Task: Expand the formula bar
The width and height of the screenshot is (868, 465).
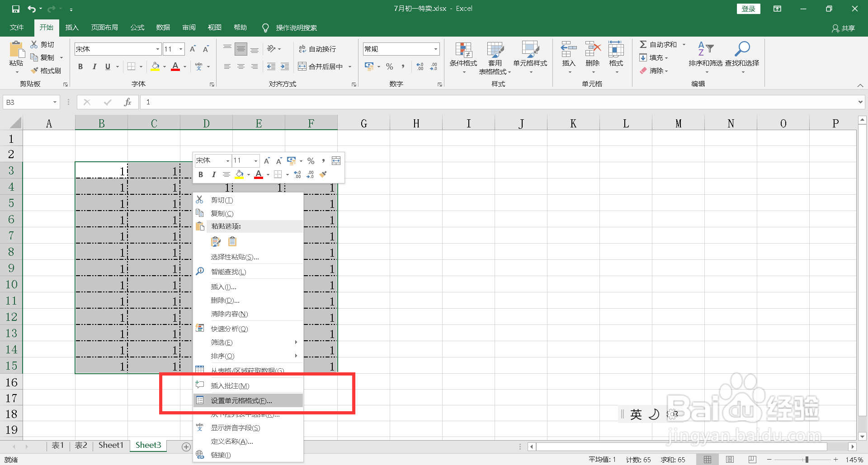Action: (860, 102)
